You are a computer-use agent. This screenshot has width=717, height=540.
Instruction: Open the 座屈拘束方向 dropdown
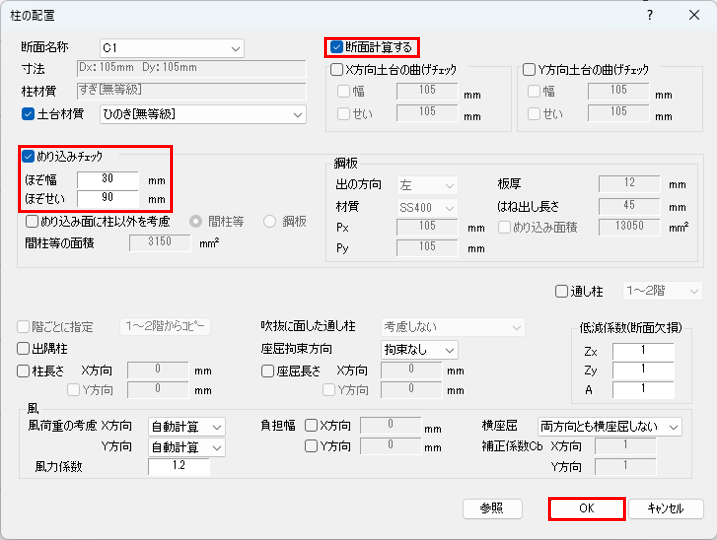419,349
